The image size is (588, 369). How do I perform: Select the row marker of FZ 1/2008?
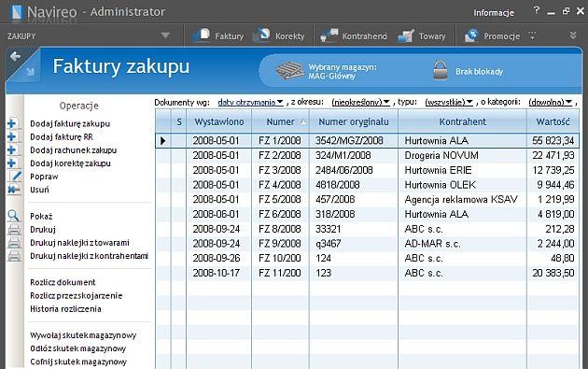[163, 141]
